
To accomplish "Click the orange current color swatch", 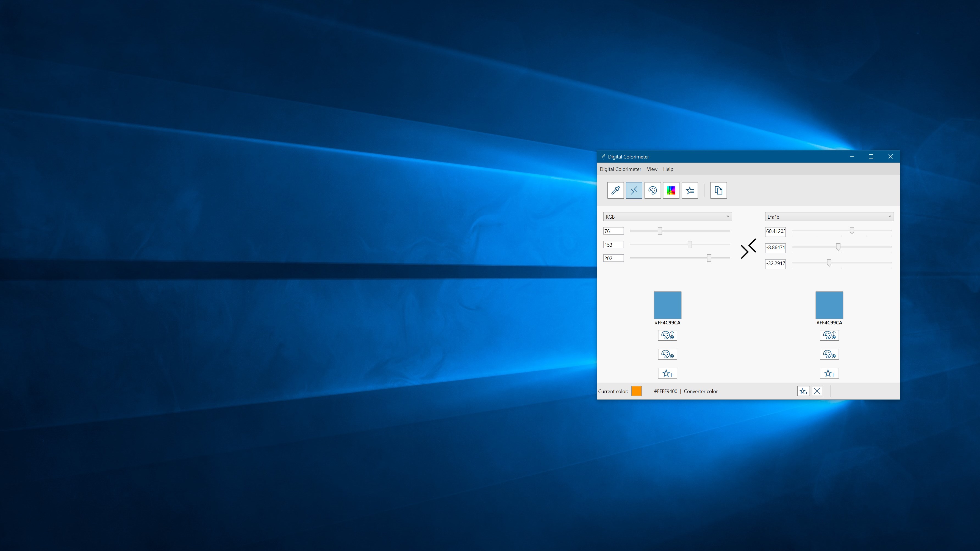I will click(637, 391).
